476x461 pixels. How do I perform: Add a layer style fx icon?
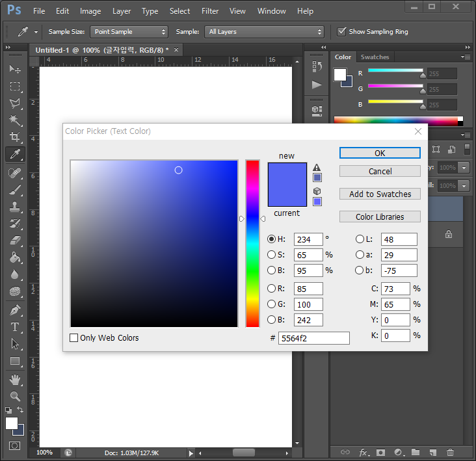click(364, 453)
